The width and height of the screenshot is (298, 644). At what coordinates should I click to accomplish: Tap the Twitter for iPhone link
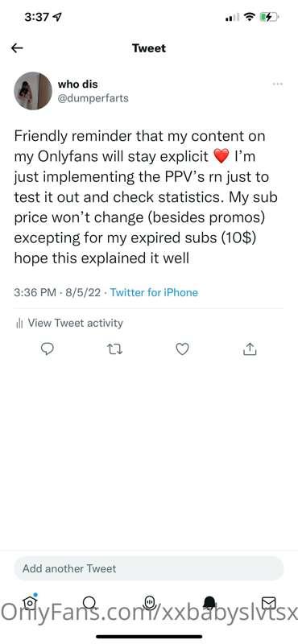pyautogui.click(x=154, y=292)
